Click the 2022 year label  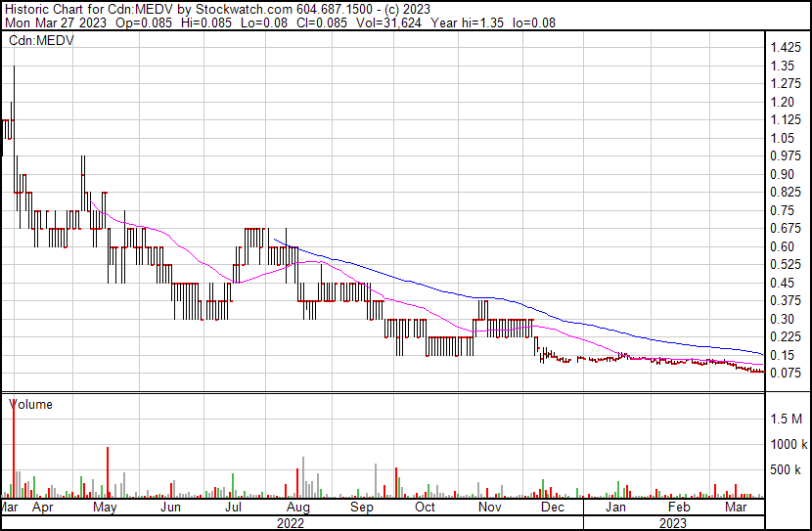291,522
